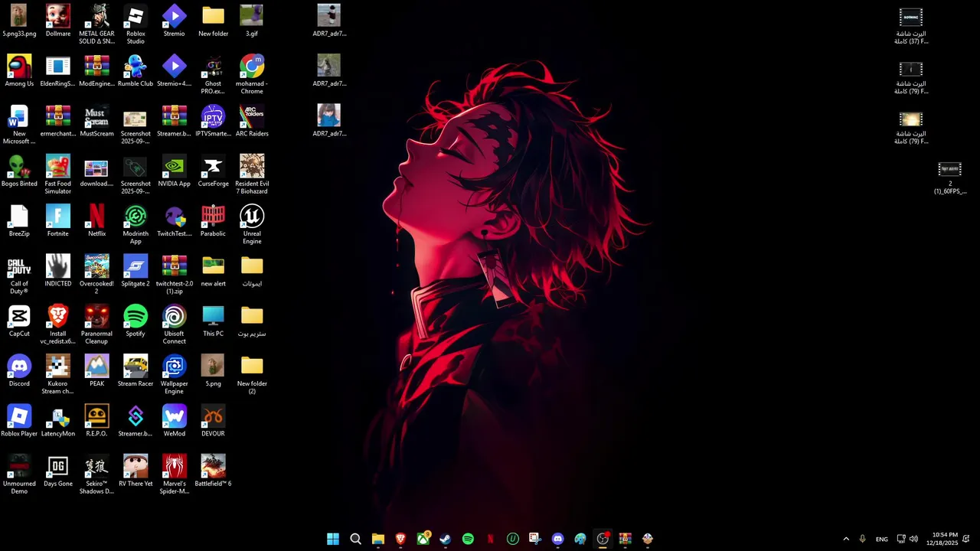
Task: Select the Bogos Binted alien icon
Action: pyautogui.click(x=19, y=171)
